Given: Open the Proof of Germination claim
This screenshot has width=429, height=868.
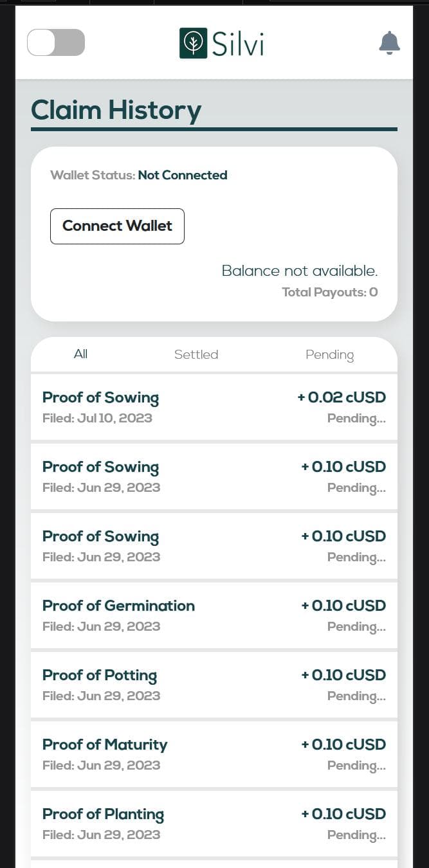Looking at the screenshot, I should (118, 606).
